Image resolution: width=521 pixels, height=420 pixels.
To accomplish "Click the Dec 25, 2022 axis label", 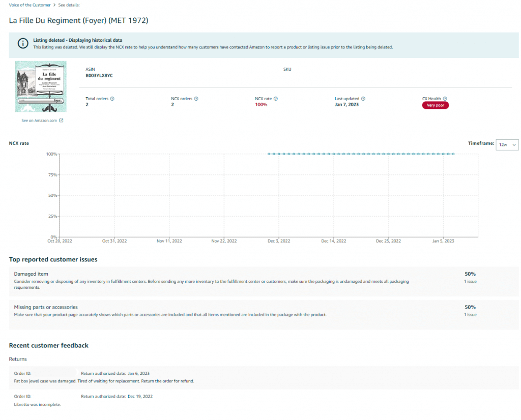I will click(x=388, y=241).
